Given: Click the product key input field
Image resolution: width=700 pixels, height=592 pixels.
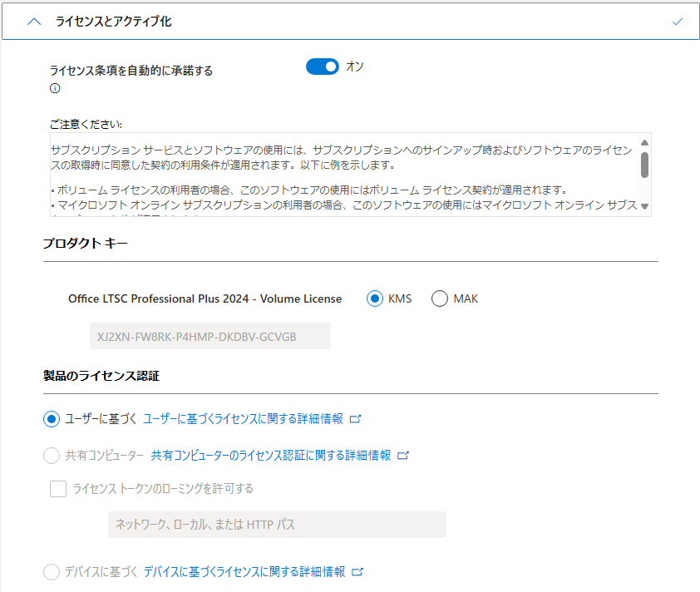Looking at the screenshot, I should tap(210, 336).
